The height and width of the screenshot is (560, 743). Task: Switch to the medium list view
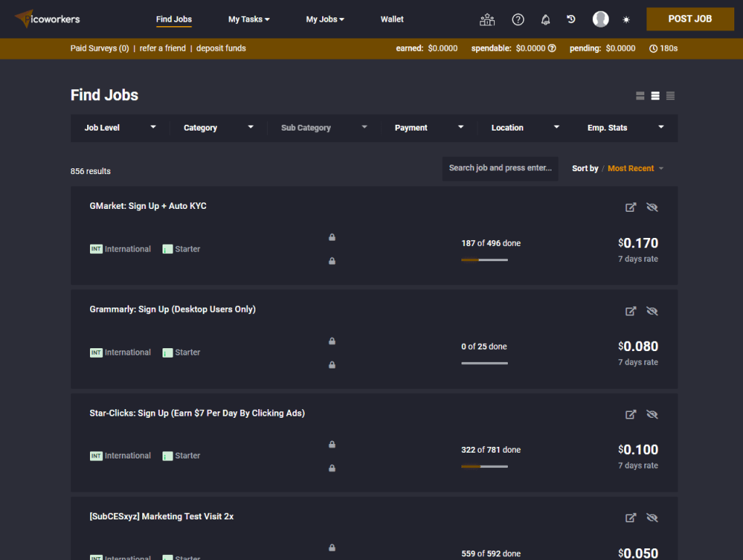(655, 96)
